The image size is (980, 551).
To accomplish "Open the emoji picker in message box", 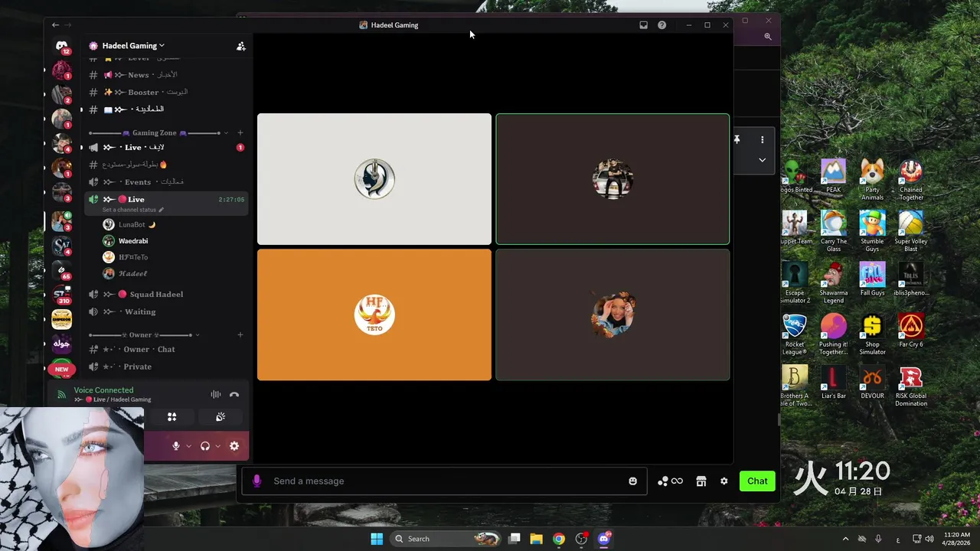I will 632,481.
